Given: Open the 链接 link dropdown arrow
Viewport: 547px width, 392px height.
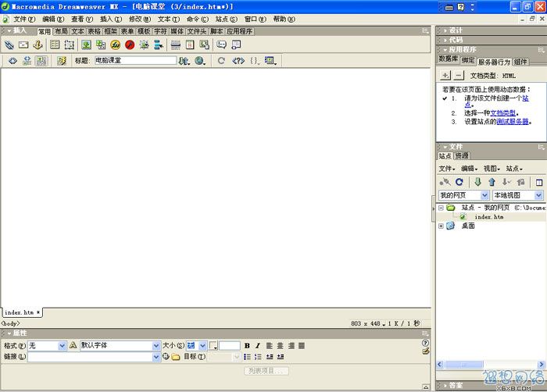Looking at the screenshot, I should [x=156, y=357].
